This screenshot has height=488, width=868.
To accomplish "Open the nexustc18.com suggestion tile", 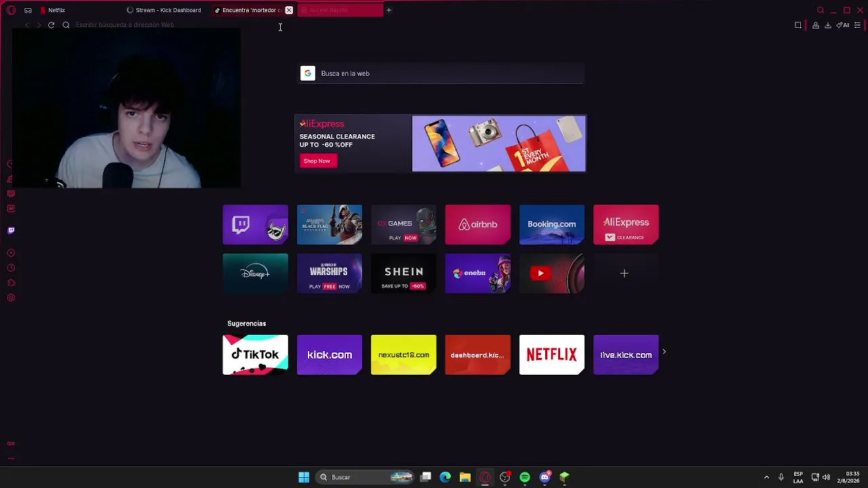I will (403, 354).
